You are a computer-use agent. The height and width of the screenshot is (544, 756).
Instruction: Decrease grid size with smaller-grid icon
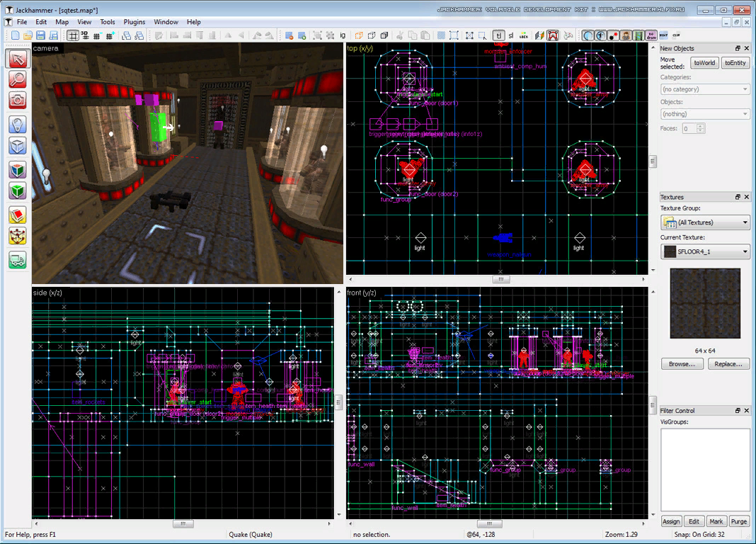[x=98, y=35]
